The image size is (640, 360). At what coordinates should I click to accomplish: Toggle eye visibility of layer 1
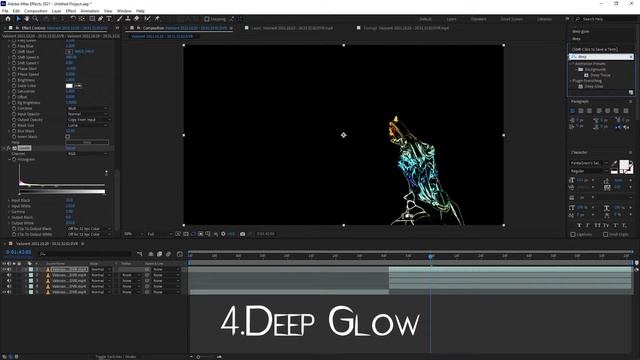(4, 269)
